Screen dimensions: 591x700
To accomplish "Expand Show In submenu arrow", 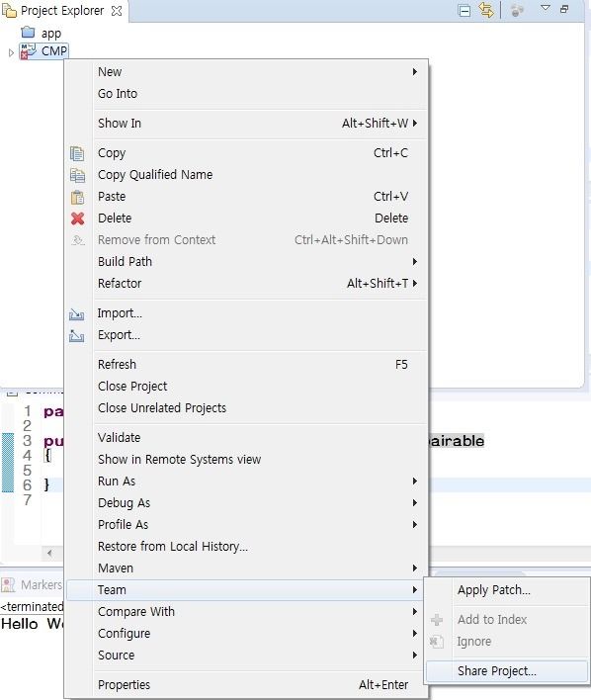I will pos(415,124).
